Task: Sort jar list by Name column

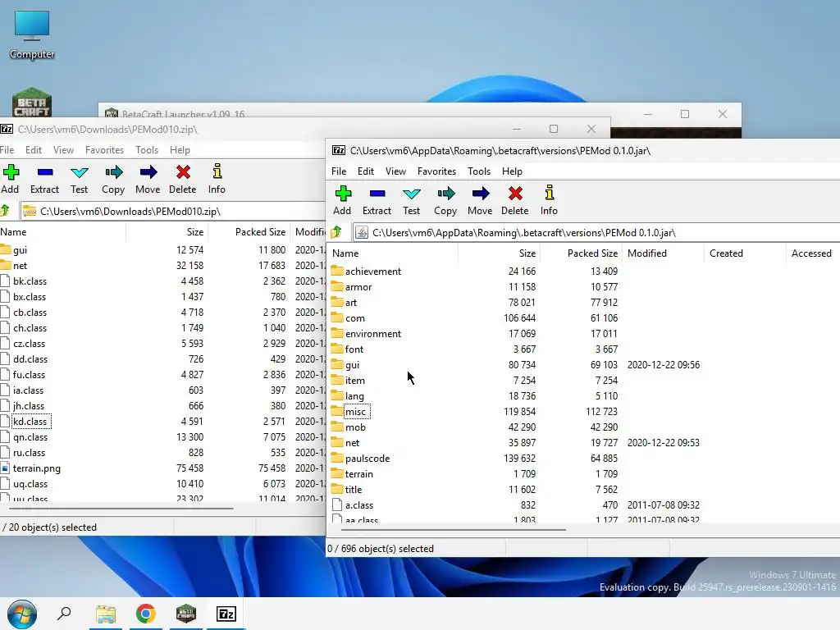Action: tap(393, 253)
